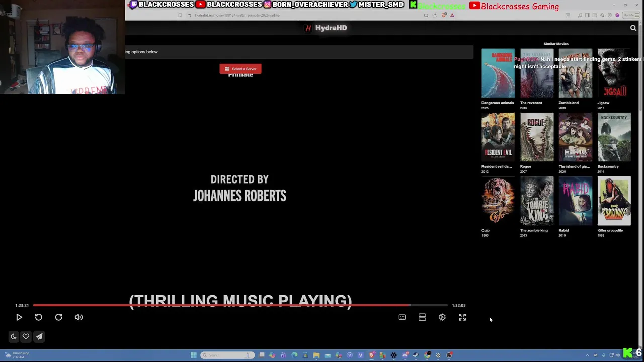Click the browser address bar URL
Image resolution: width=644 pixels, height=362 pixels.
click(x=237, y=15)
